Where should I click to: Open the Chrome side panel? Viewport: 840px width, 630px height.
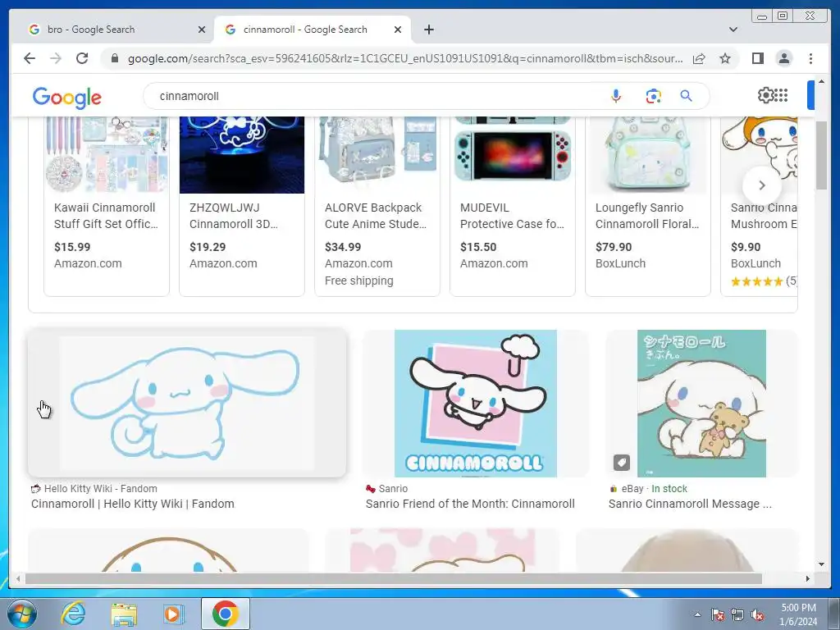[757, 58]
